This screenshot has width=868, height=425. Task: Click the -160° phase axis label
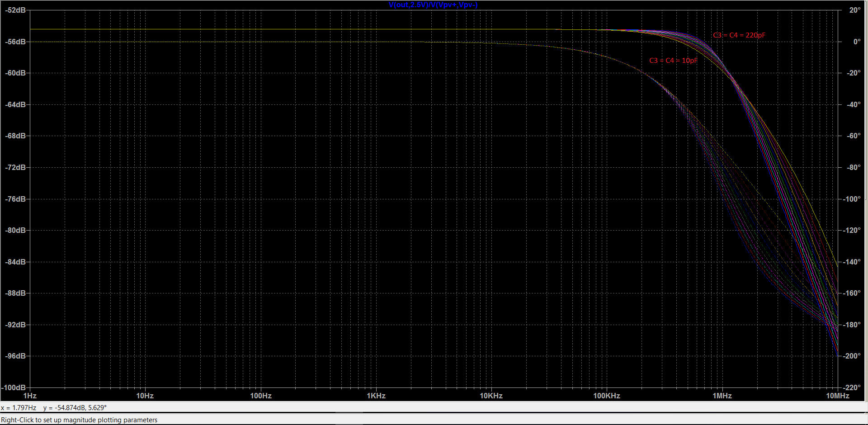point(852,293)
